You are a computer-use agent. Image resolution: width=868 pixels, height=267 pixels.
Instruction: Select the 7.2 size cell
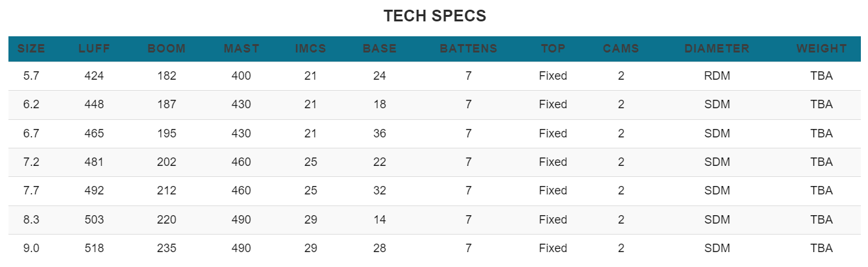[x=31, y=162]
